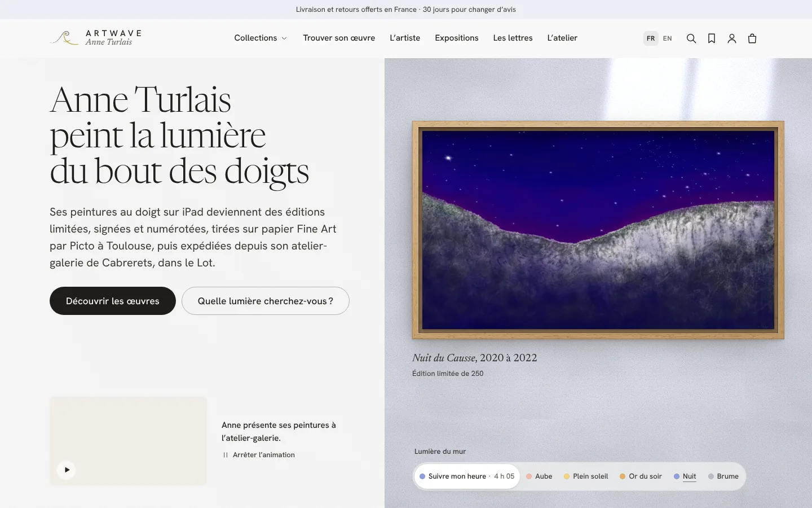Click the paragraph about Fine Art editions
The image size is (812, 508).
click(x=193, y=238)
